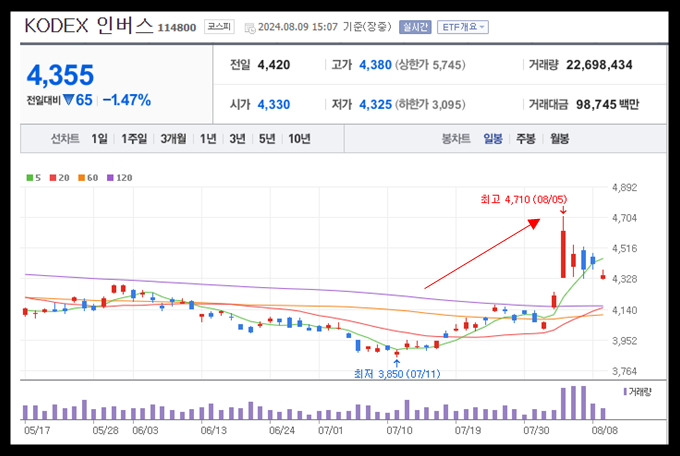Click the tall red candle below 최고 marker
Image resolution: width=680 pixels, height=456 pixels.
coord(563,254)
